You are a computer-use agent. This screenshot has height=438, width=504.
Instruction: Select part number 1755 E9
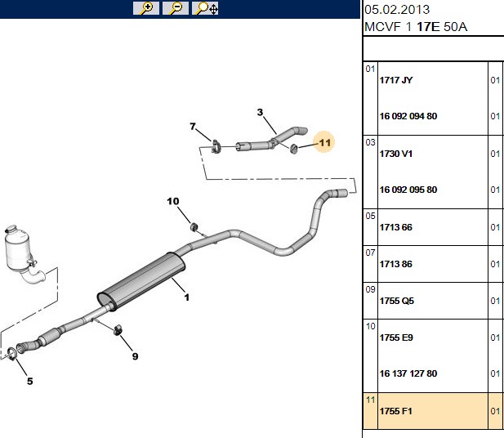(396, 337)
